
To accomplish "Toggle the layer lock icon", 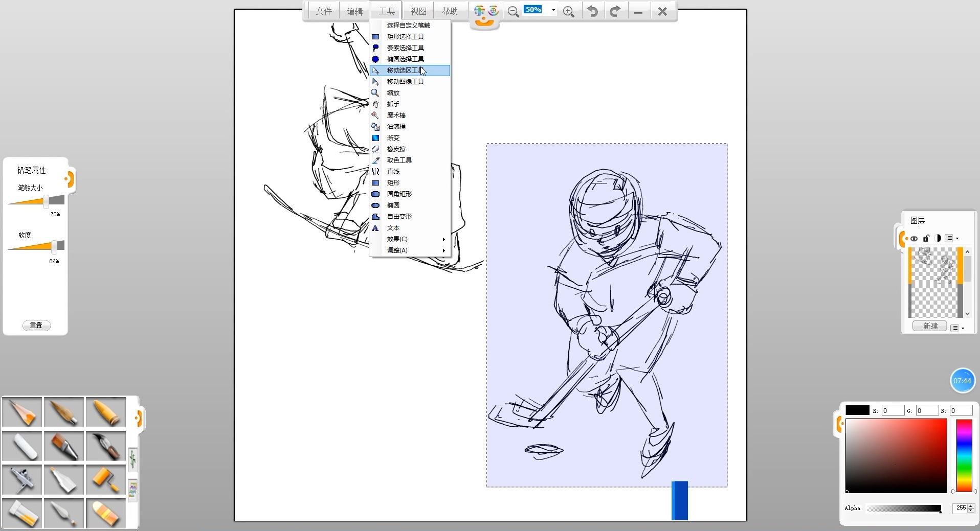I will click(926, 238).
